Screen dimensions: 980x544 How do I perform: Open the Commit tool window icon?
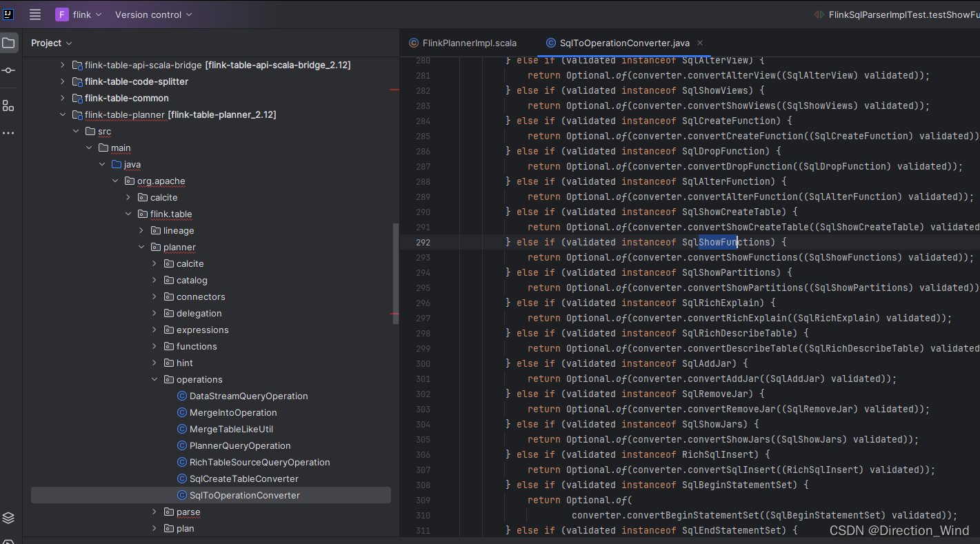(8, 70)
